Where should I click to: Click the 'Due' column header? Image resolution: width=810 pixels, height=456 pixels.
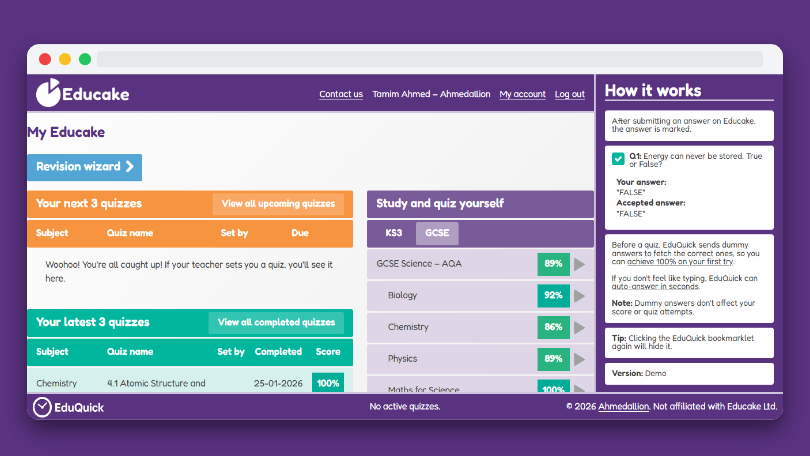pos(300,233)
